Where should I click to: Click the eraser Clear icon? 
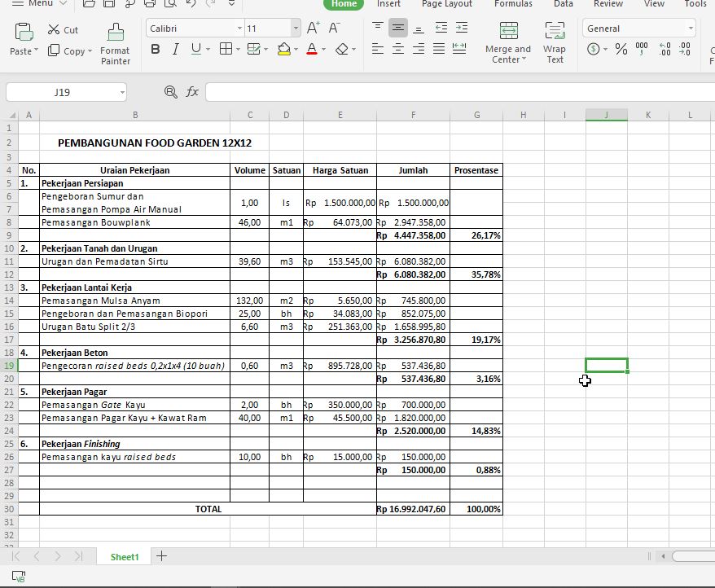(x=341, y=49)
